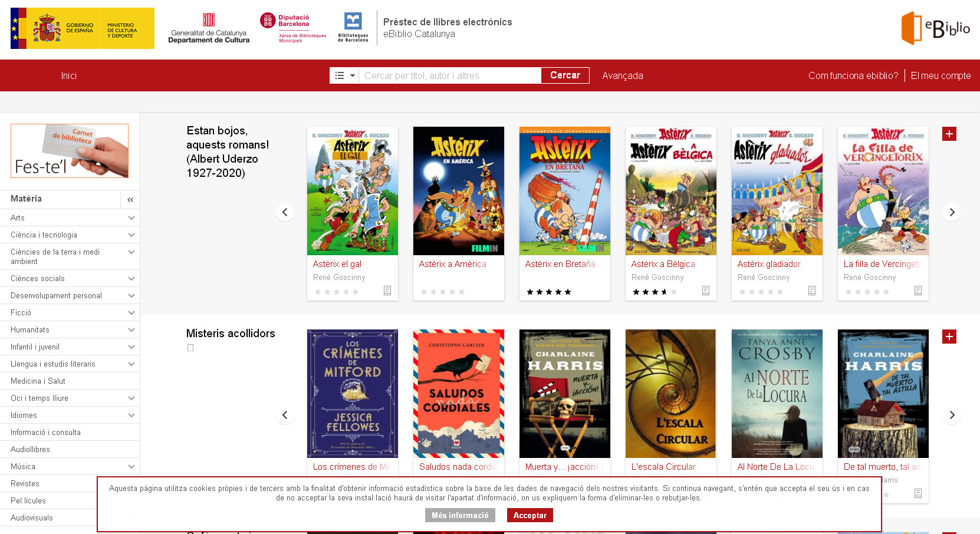Screen dimensions: 980x534
Task: Open La filla de Vercingetòrix cover
Action: click(883, 191)
